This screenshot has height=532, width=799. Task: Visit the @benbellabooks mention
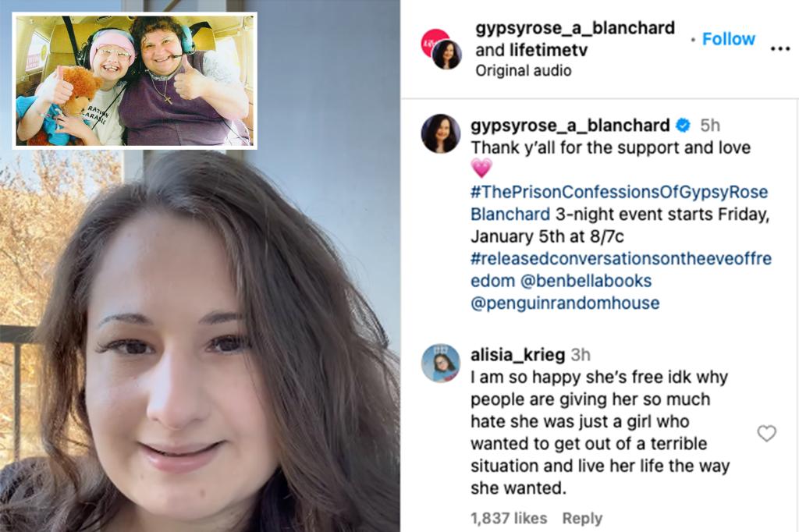pos(586,281)
